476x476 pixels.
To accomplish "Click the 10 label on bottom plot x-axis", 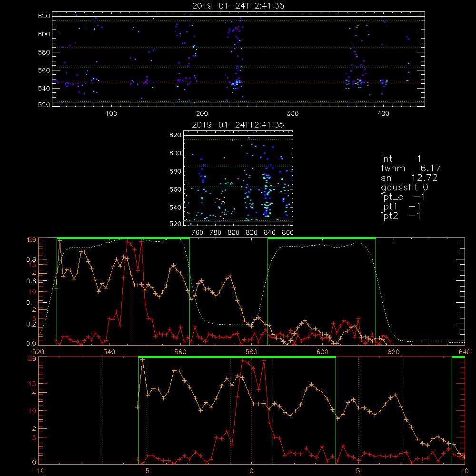I will click(x=465, y=471).
